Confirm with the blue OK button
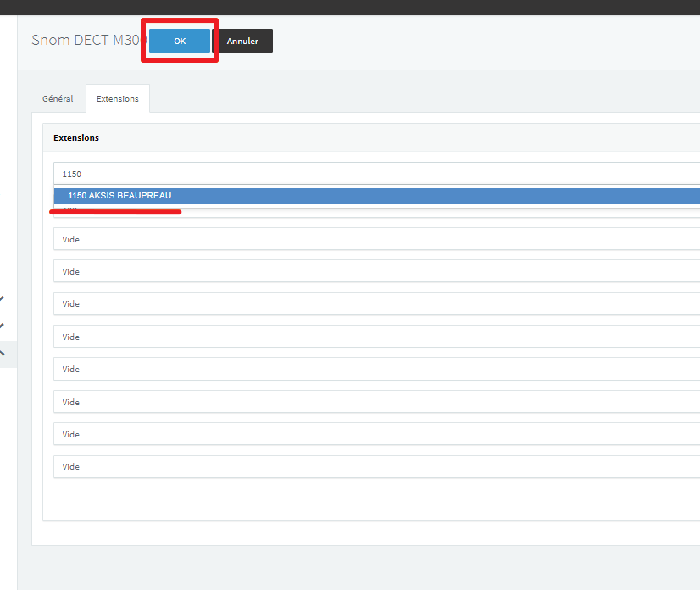The width and height of the screenshot is (700, 590). pyautogui.click(x=180, y=41)
